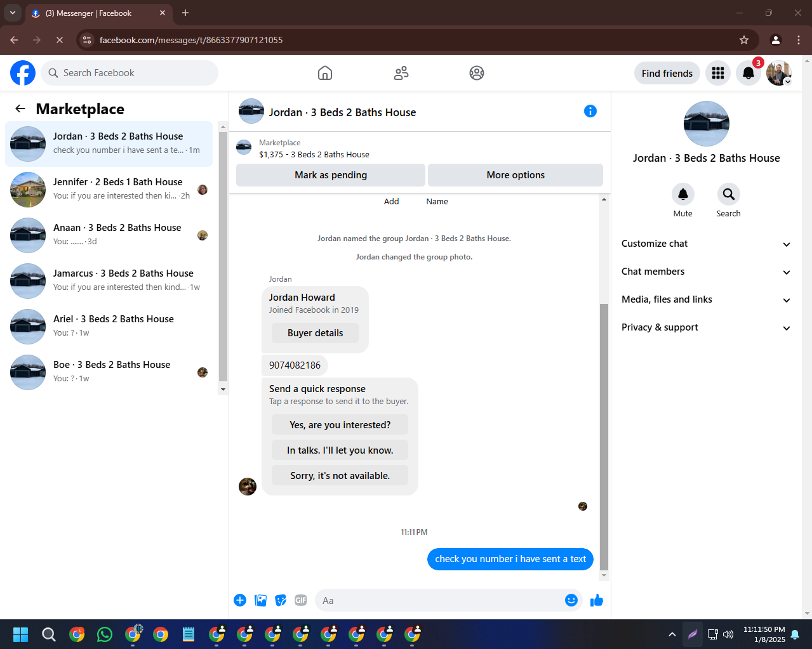This screenshot has width=812, height=649.
Task: Open Chrome tab search dropdown
Action: (x=13, y=13)
